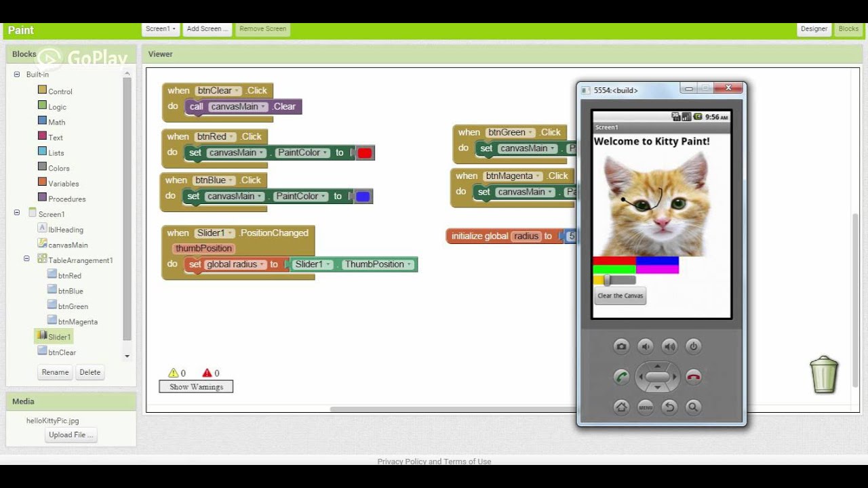Image resolution: width=868 pixels, height=488 pixels.
Task: Collapse the Screen1 tree node
Action: (x=17, y=213)
